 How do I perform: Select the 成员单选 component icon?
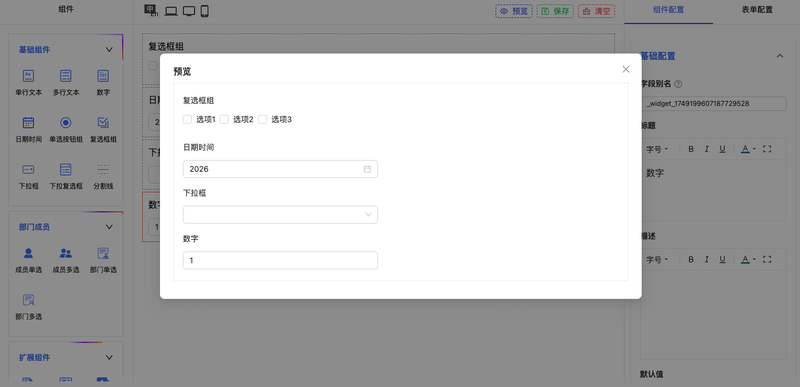click(x=29, y=253)
